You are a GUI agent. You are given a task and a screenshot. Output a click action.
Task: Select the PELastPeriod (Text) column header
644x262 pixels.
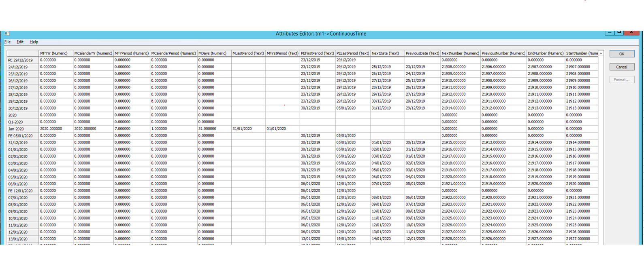coord(353,53)
